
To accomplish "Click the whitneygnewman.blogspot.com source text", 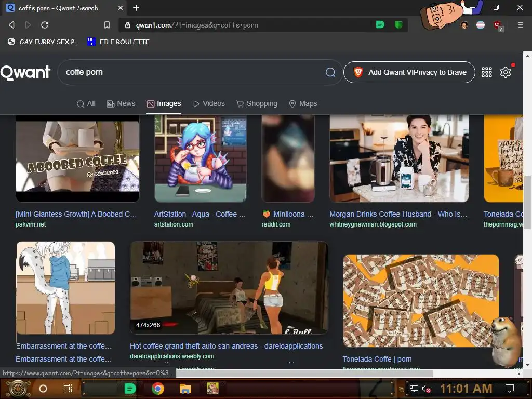I will 373,224.
